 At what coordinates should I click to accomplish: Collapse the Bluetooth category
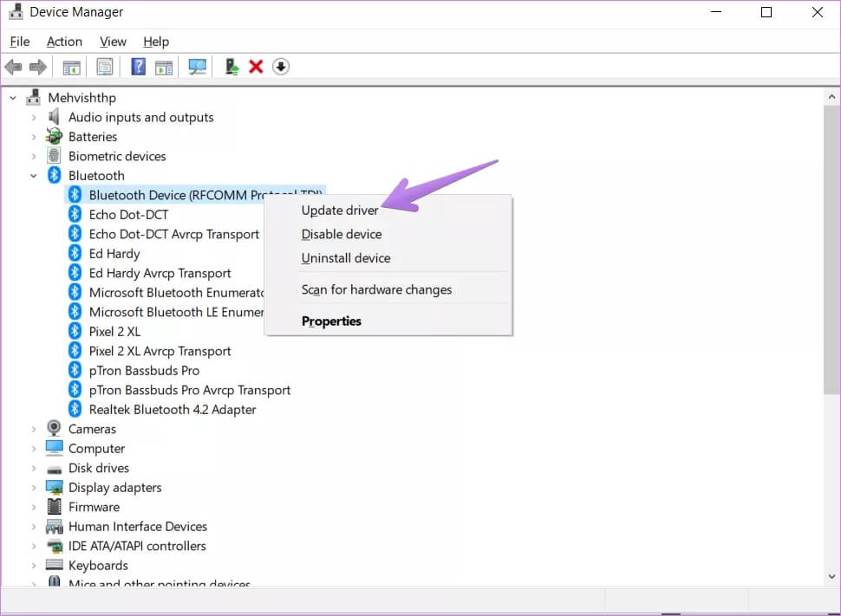tap(34, 176)
